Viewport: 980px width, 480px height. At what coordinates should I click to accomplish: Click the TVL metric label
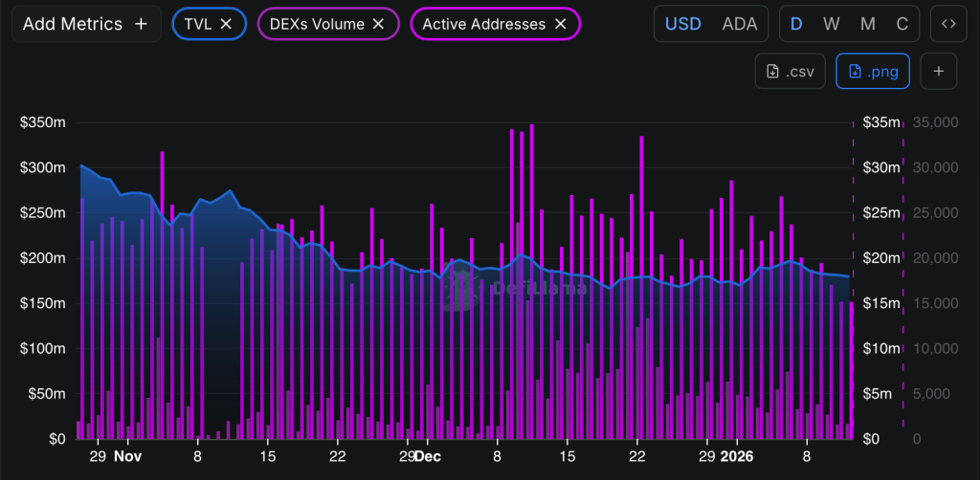point(197,24)
